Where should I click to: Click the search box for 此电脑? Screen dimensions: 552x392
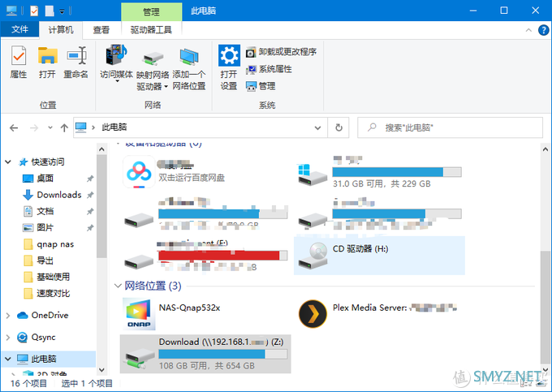[450, 127]
